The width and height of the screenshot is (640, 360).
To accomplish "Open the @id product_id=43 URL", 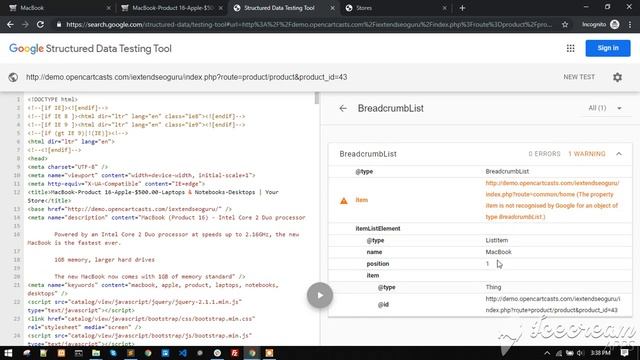I will (x=553, y=304).
